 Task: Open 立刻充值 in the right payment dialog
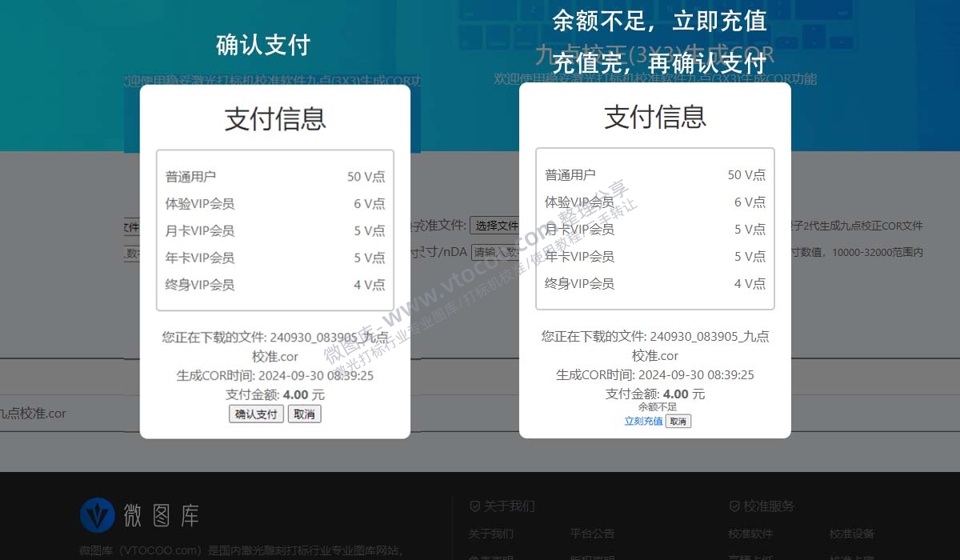point(644,421)
